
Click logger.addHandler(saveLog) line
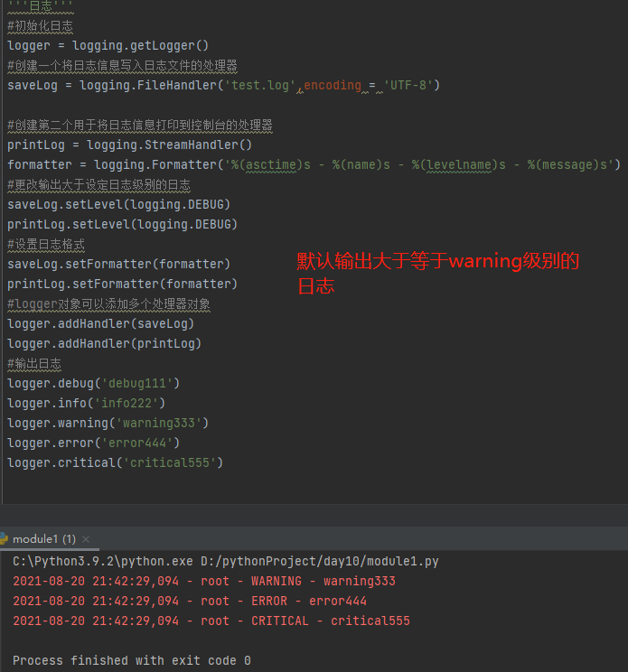coord(100,323)
